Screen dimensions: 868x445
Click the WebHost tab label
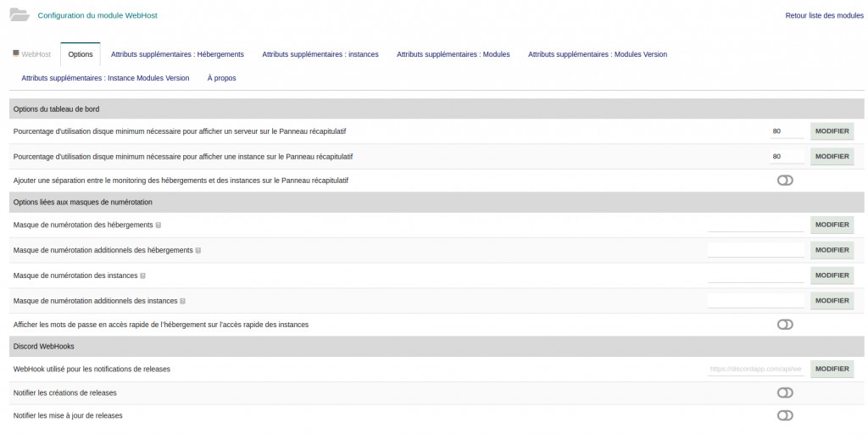[36, 54]
